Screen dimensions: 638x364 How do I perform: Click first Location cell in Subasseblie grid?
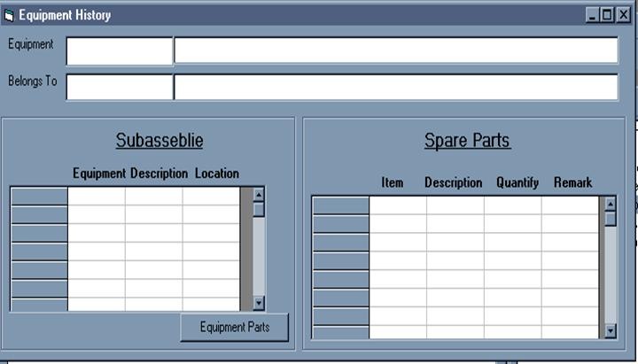tap(211, 197)
